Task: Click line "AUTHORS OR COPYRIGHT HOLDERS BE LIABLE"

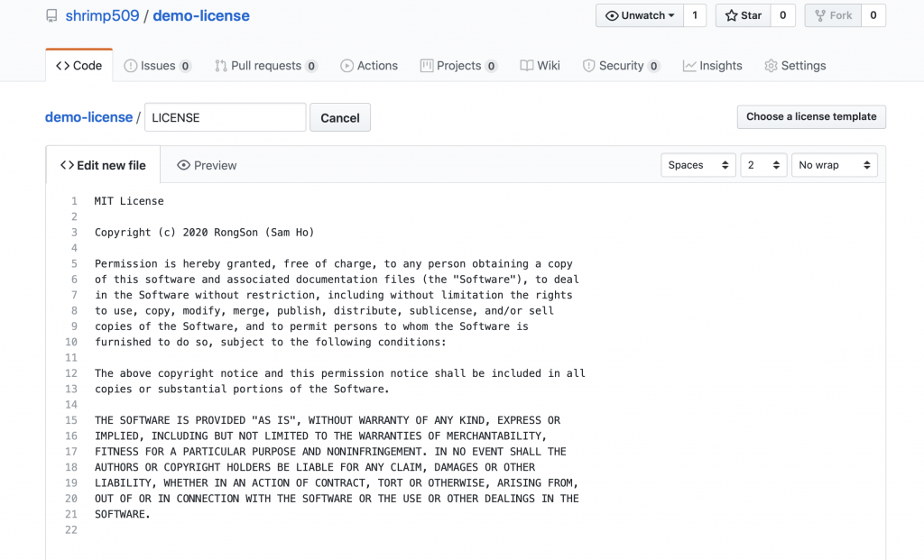Action: (315, 467)
